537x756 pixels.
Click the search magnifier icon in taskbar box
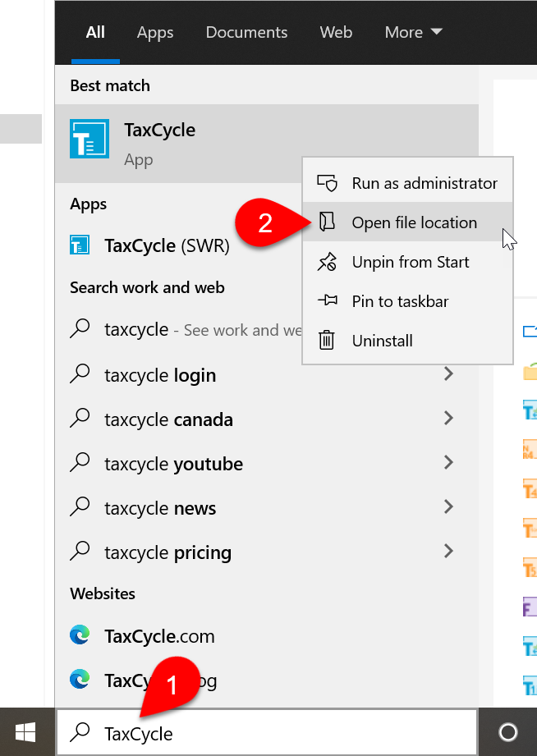pos(80,732)
